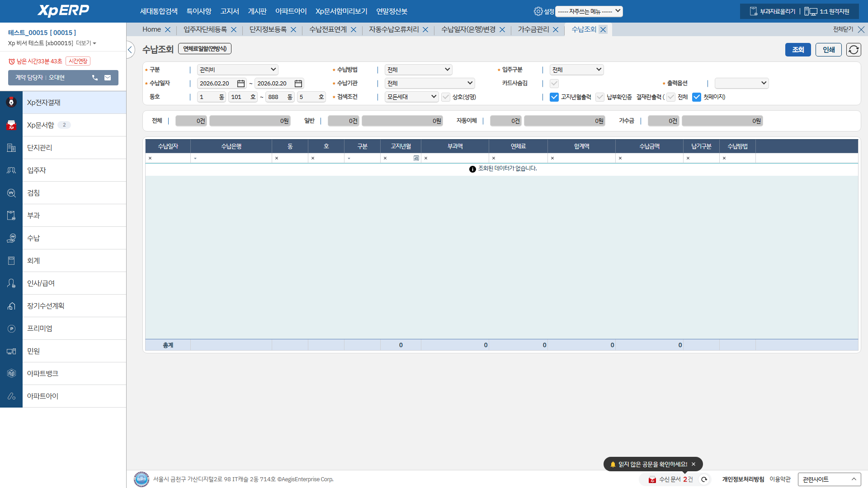Refresh the 수신 문서 count icon
The image size is (868, 488).
pyautogui.click(x=704, y=479)
